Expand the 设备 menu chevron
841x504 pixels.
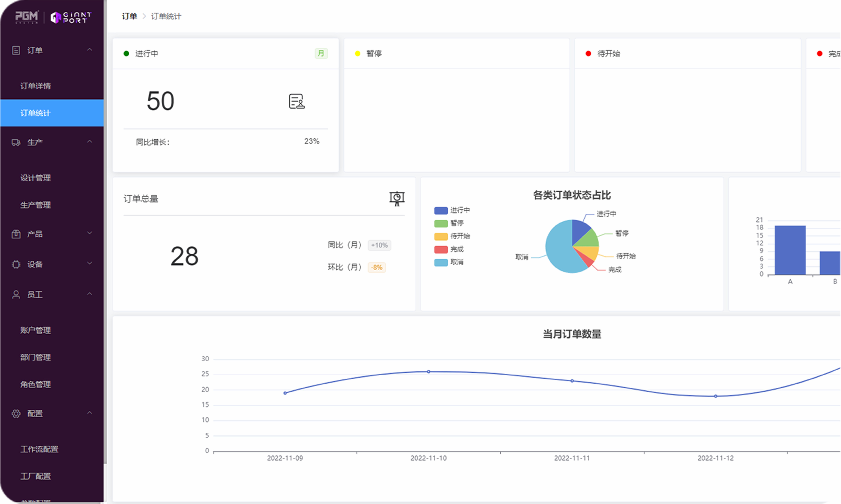tap(89, 263)
